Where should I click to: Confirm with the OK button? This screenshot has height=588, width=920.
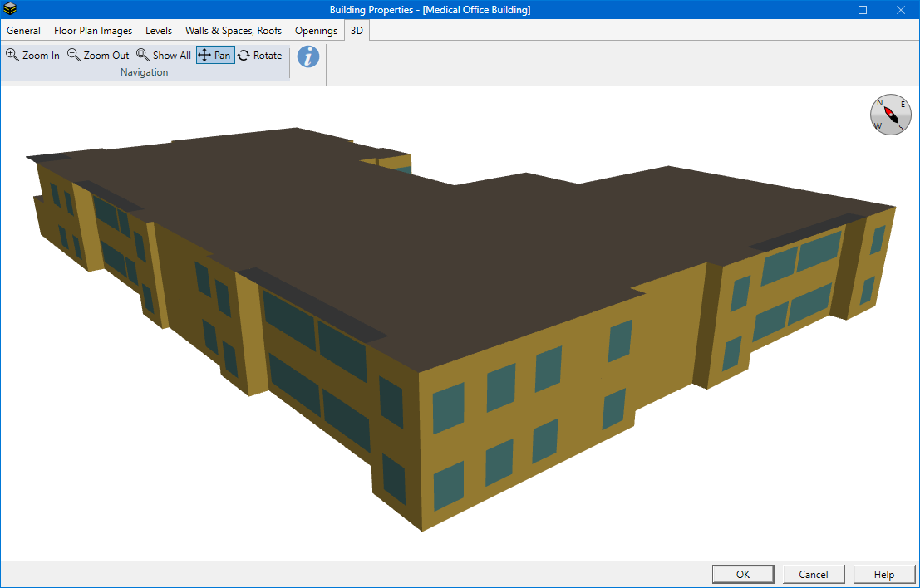coord(743,575)
